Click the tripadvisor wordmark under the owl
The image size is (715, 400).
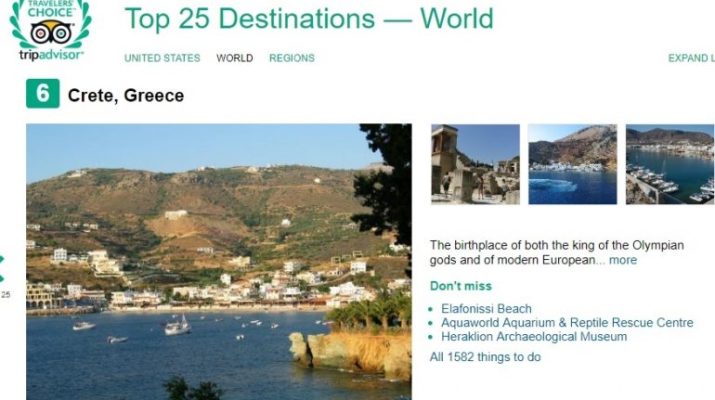(52, 55)
